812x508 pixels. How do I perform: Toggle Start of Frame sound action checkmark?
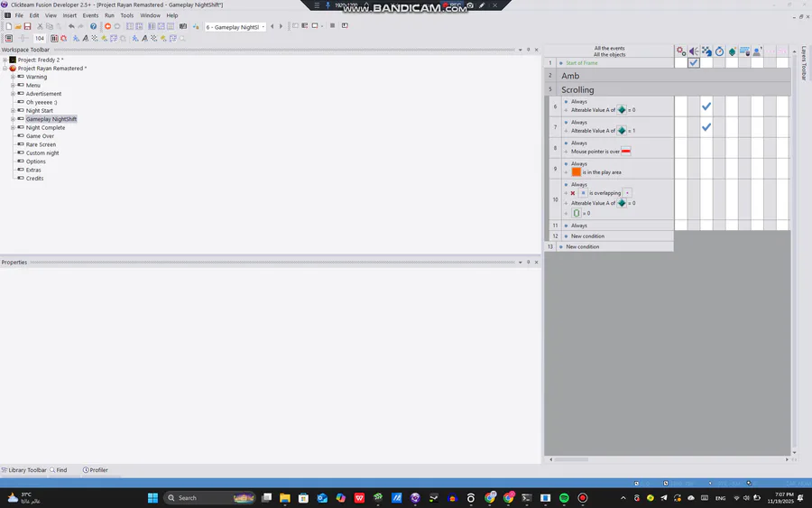pyautogui.click(x=694, y=62)
